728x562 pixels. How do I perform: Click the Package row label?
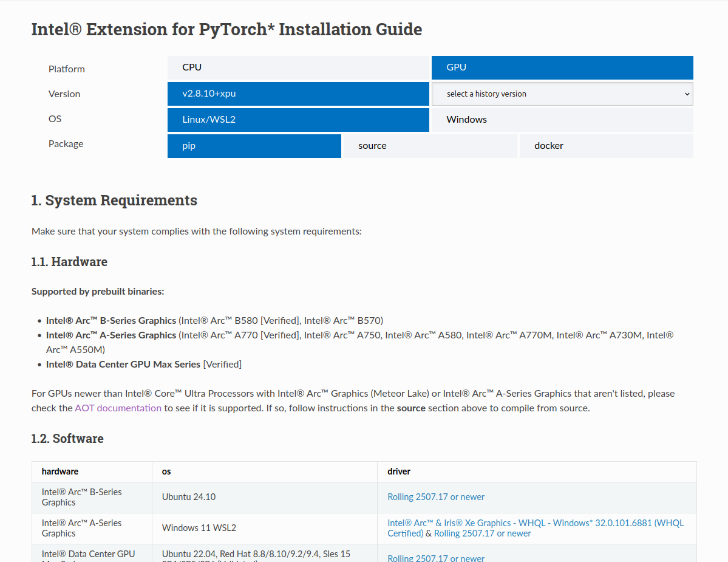(66, 144)
